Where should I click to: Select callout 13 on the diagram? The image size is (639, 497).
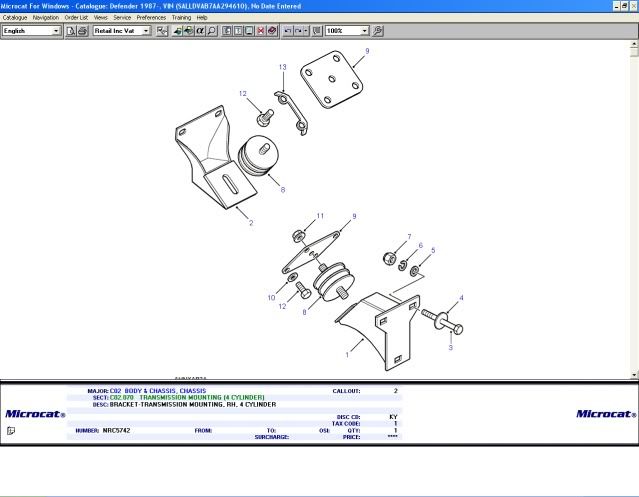283,67
